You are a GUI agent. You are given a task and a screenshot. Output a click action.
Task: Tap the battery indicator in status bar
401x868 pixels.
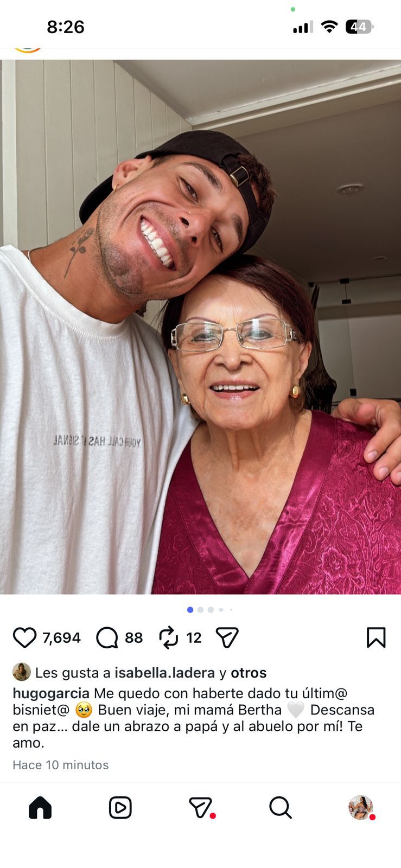coord(359,27)
